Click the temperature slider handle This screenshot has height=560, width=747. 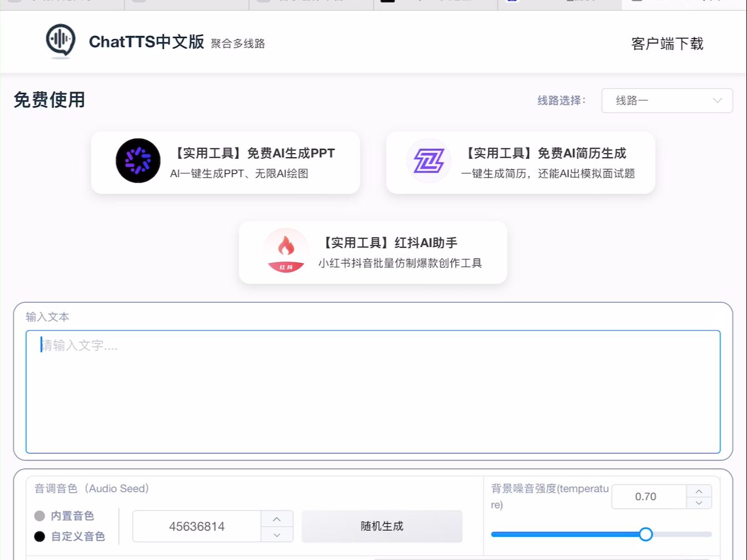[x=646, y=534]
